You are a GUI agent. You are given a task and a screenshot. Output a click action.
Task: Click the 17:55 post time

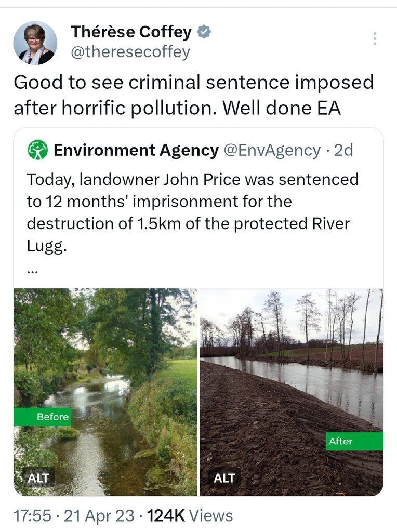point(32,516)
